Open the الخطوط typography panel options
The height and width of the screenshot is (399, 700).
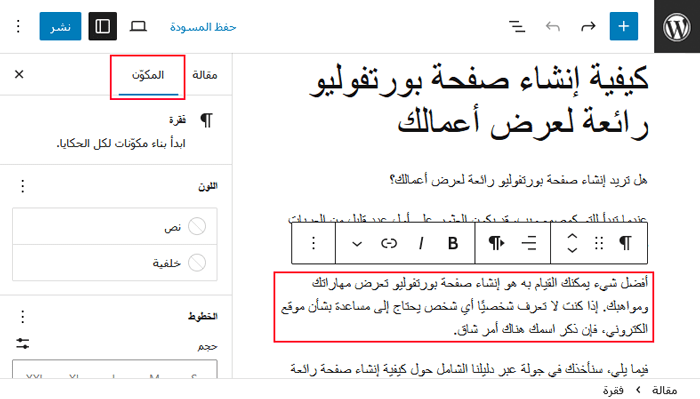pos(22,316)
